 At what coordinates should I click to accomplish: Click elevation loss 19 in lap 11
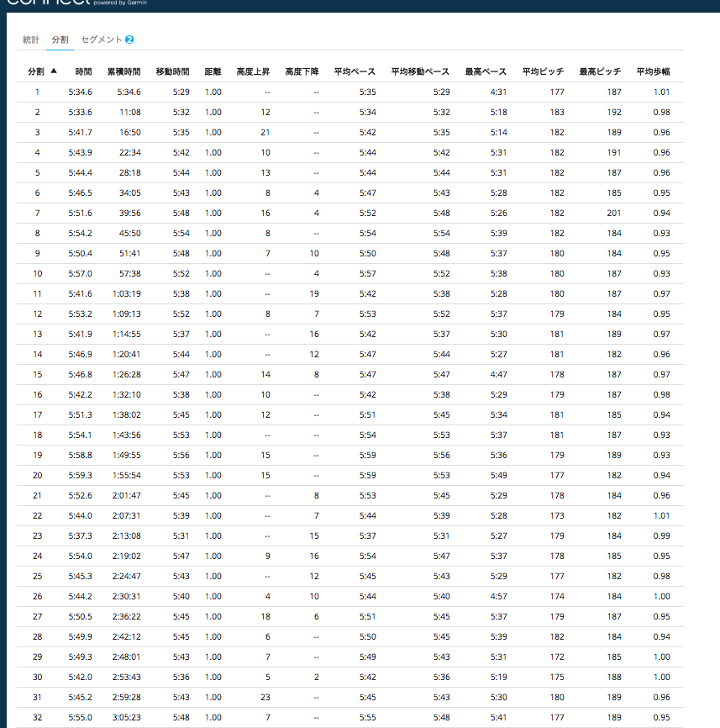314,294
